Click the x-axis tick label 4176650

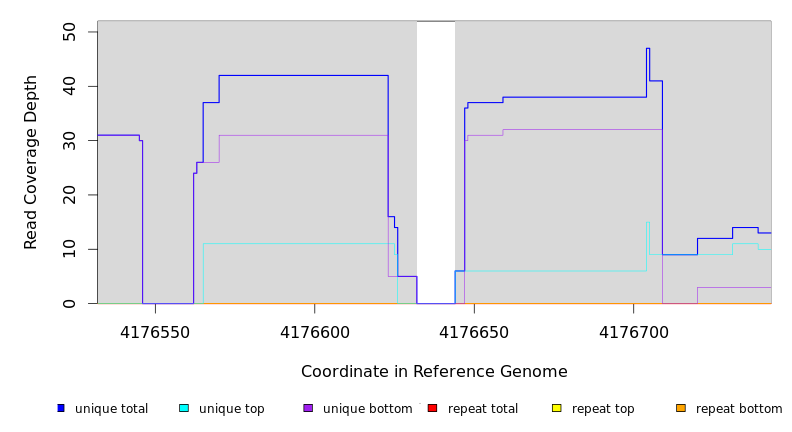tap(474, 331)
